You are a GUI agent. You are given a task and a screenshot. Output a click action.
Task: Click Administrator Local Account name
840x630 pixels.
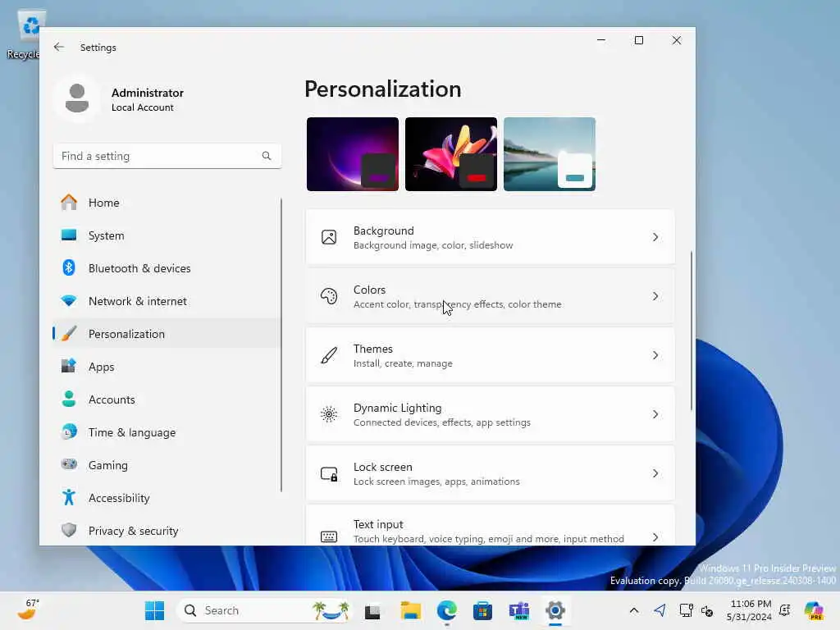[x=148, y=99]
